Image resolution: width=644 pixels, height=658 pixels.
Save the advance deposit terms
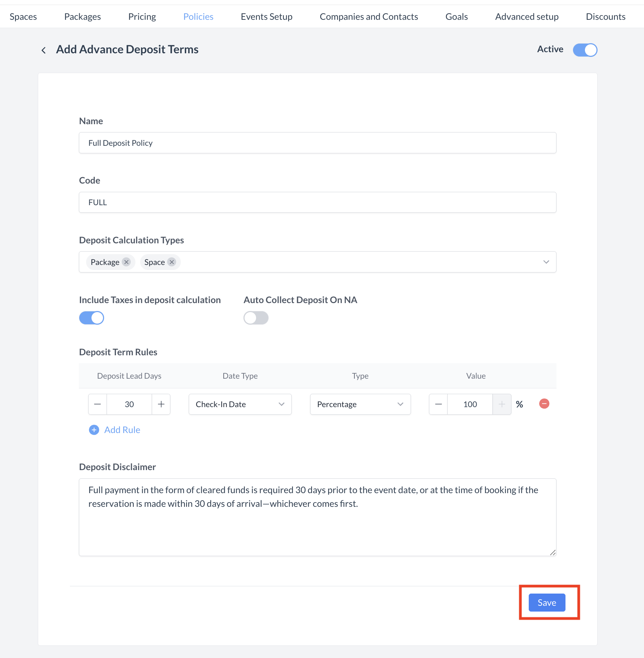pos(547,603)
